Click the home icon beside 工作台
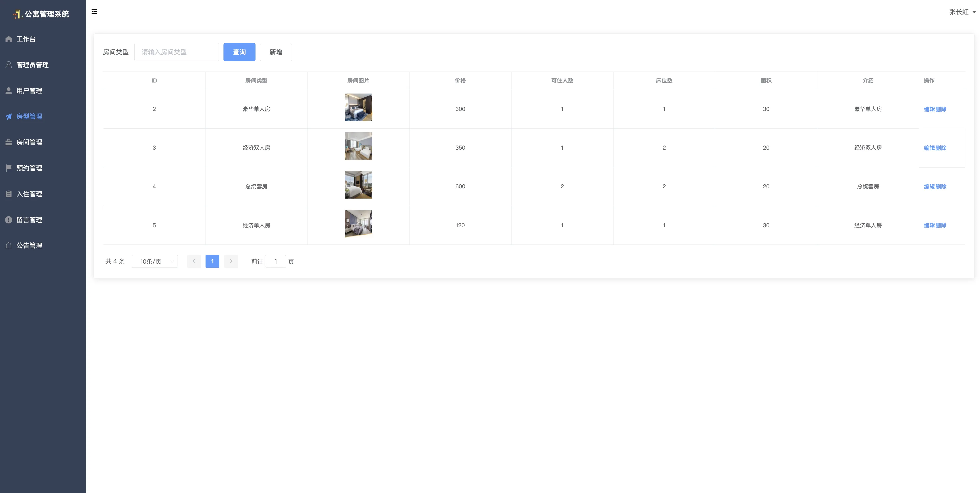 click(x=9, y=39)
